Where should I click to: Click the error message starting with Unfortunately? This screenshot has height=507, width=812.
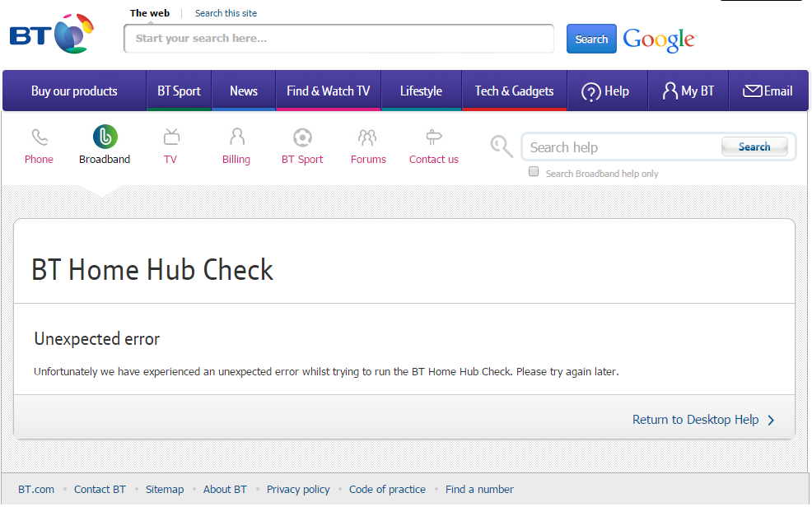pos(326,372)
